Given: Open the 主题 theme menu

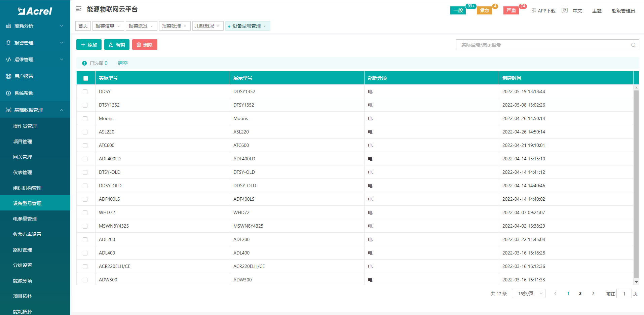Looking at the screenshot, I should [597, 11].
